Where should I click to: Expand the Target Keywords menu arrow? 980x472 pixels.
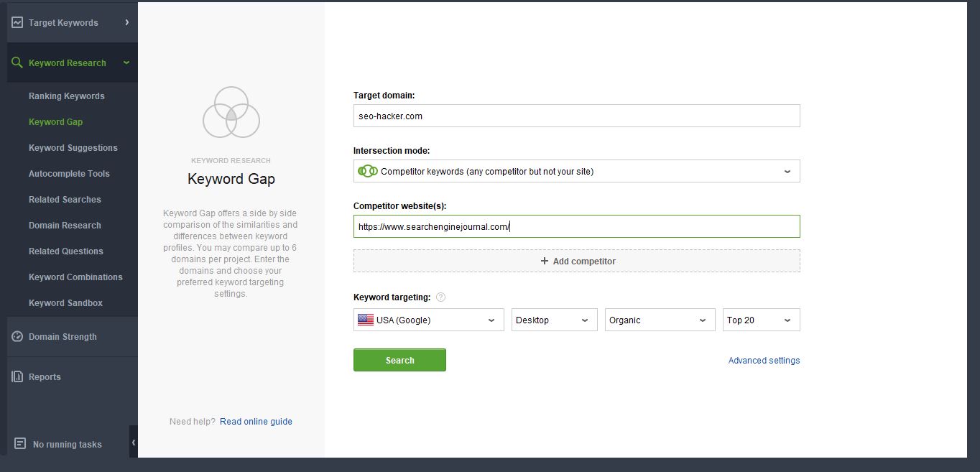pos(126,22)
